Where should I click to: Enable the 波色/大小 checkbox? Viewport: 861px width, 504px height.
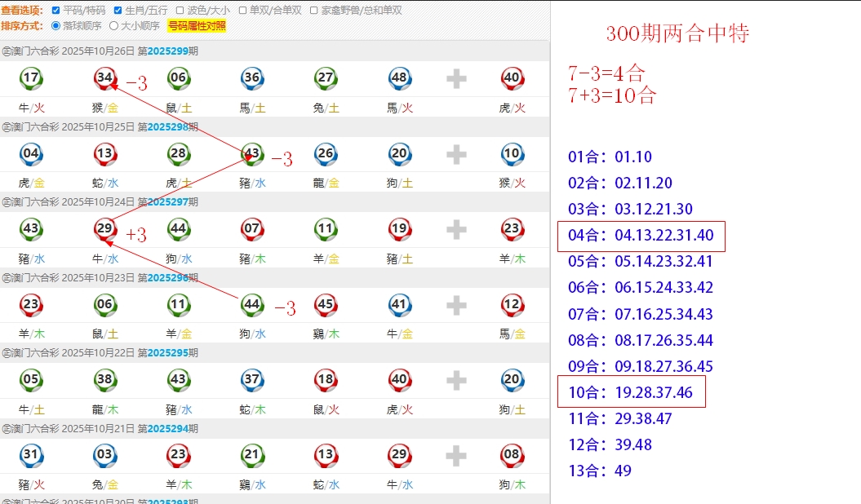click(180, 11)
